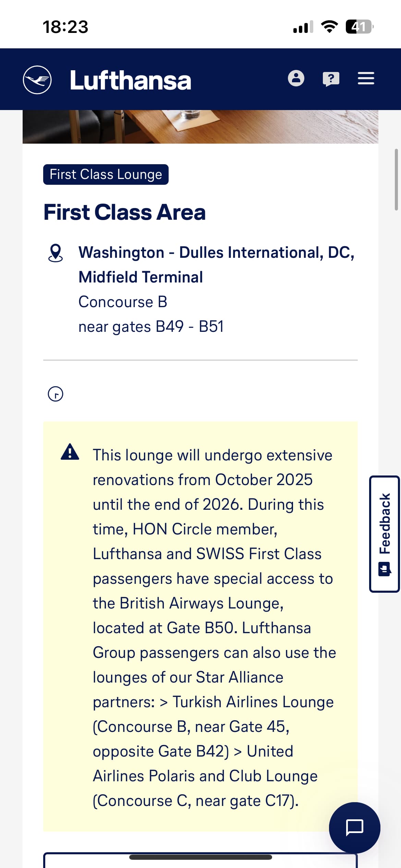Open the Feedback side tab
401x868 pixels.
385,534
